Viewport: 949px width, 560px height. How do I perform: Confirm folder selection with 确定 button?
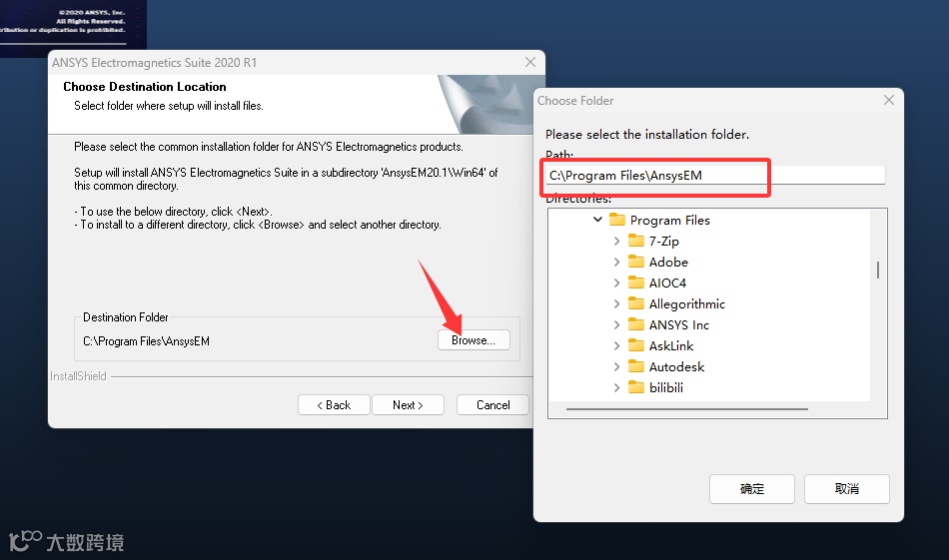pyautogui.click(x=751, y=489)
